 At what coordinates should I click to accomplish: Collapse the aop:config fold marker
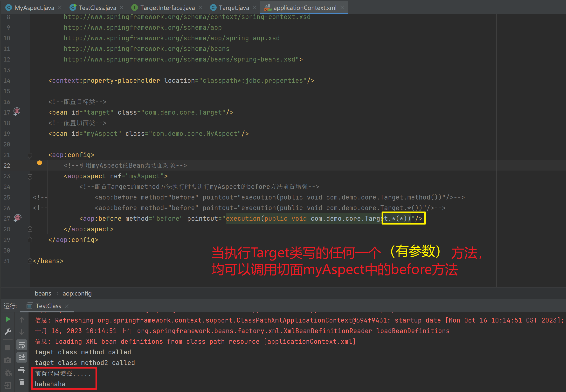(x=30, y=155)
